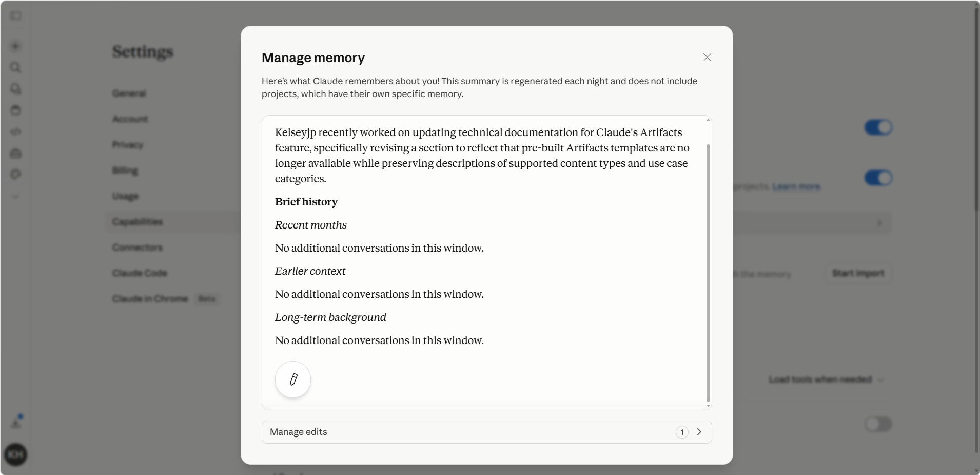
Task: Open the Load tools when needed dropdown
Action: [x=826, y=379]
